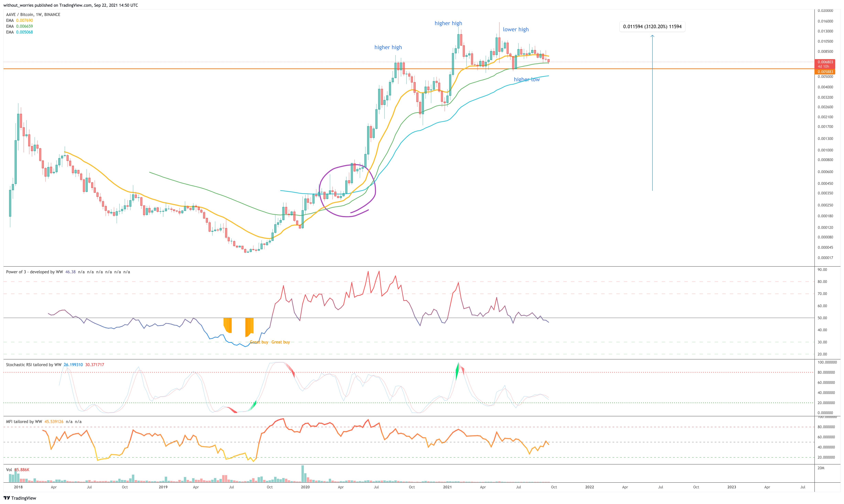Click the 2020 label on the time axis

[x=305, y=487]
